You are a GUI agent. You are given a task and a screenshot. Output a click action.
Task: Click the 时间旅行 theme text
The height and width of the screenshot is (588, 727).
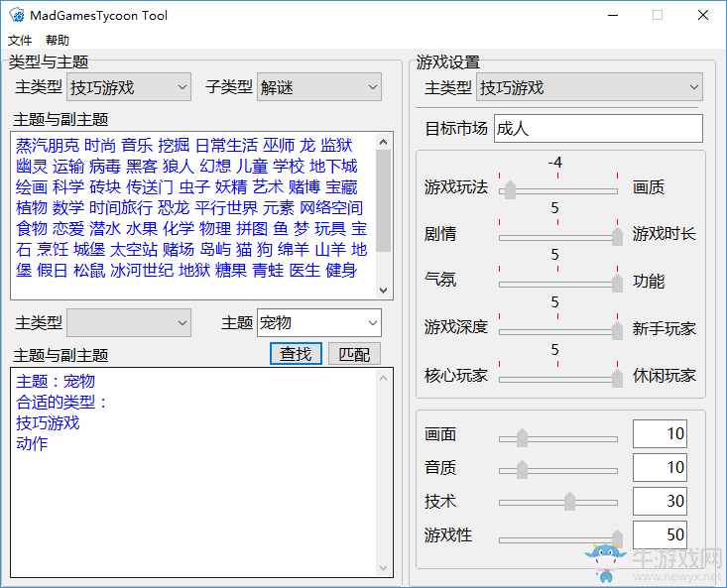click(x=121, y=208)
